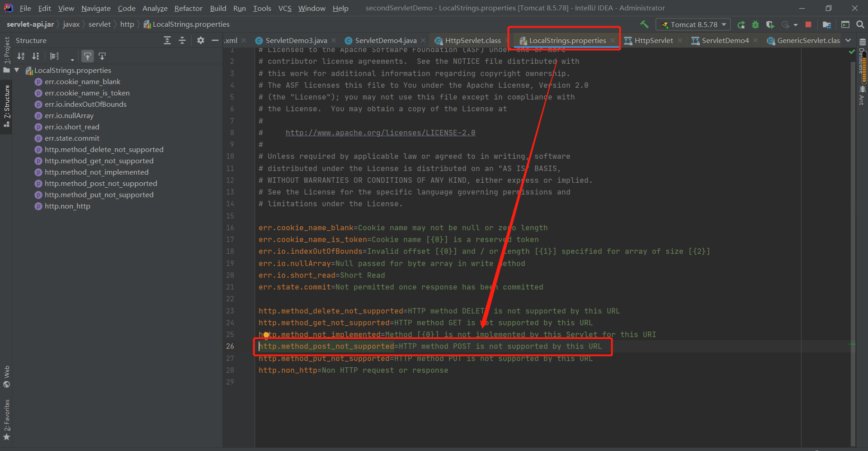The image size is (868, 451).
Task: Switch to the ServletDemo4.java tab
Action: pos(386,40)
